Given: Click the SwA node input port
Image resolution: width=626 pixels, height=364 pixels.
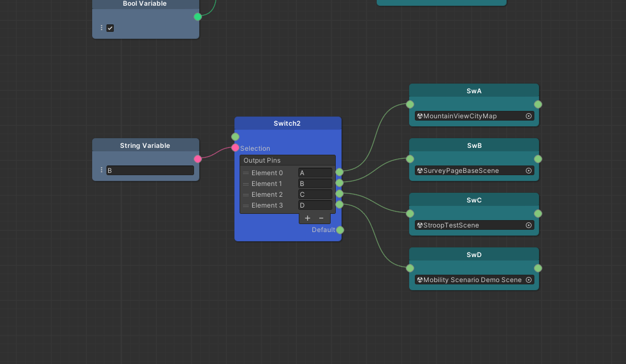Looking at the screenshot, I should tap(410, 105).
